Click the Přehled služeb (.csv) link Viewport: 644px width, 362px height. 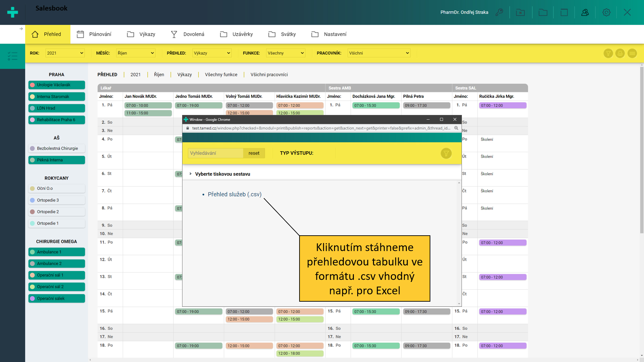(x=234, y=194)
